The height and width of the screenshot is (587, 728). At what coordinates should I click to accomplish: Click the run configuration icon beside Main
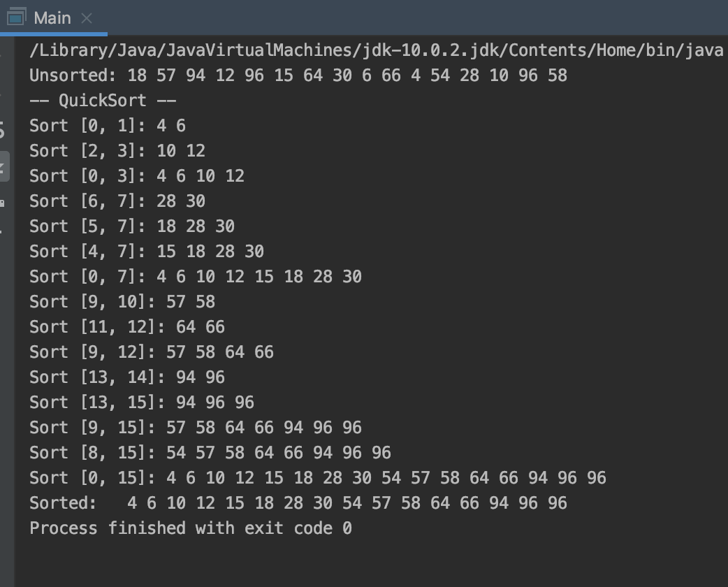pyautogui.click(x=16, y=17)
